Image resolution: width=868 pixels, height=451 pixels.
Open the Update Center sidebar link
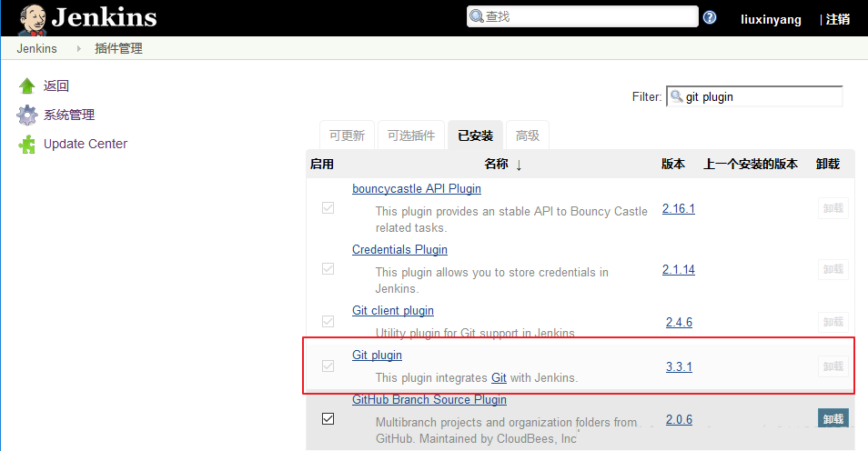(86, 144)
